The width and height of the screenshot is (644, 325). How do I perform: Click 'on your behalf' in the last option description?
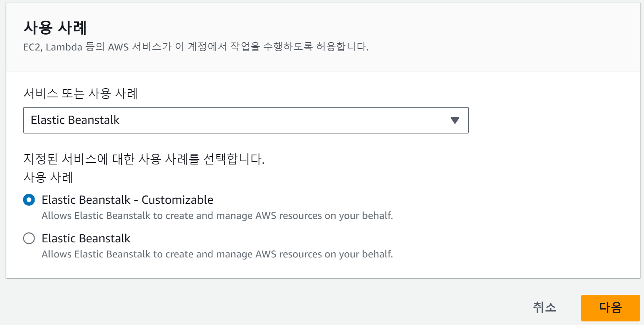click(x=358, y=254)
